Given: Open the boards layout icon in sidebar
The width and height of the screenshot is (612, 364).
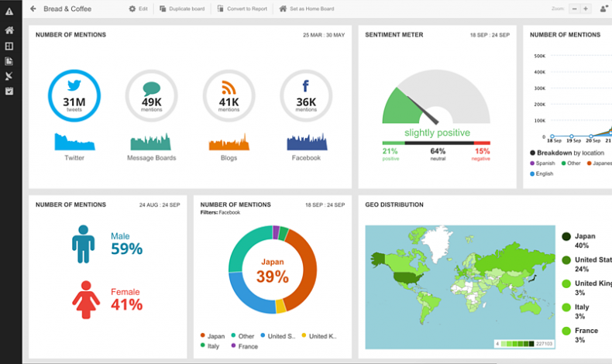Looking at the screenshot, I should pos(9,46).
